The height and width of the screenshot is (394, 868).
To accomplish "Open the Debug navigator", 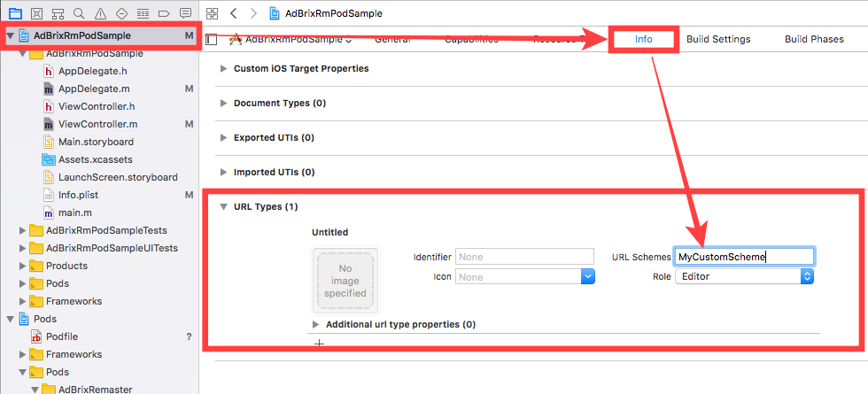I will 143,13.
